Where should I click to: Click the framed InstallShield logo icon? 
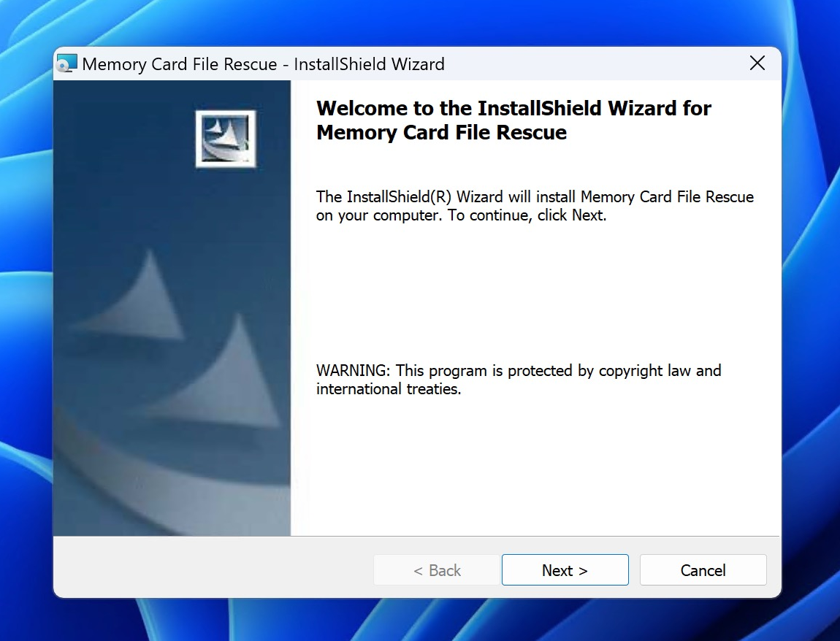[x=226, y=139]
